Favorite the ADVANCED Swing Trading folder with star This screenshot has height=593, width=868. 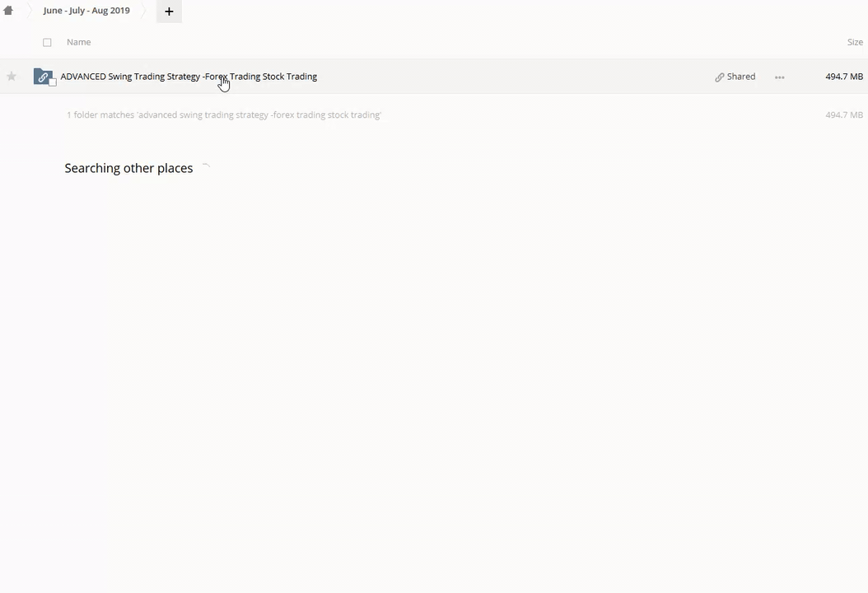tap(12, 77)
